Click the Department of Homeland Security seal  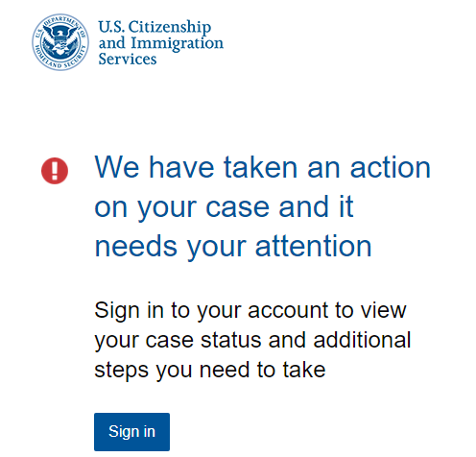(x=60, y=42)
